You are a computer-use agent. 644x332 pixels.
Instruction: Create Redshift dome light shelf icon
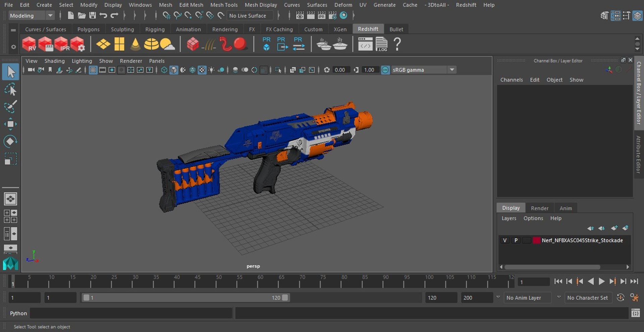[x=151, y=44]
